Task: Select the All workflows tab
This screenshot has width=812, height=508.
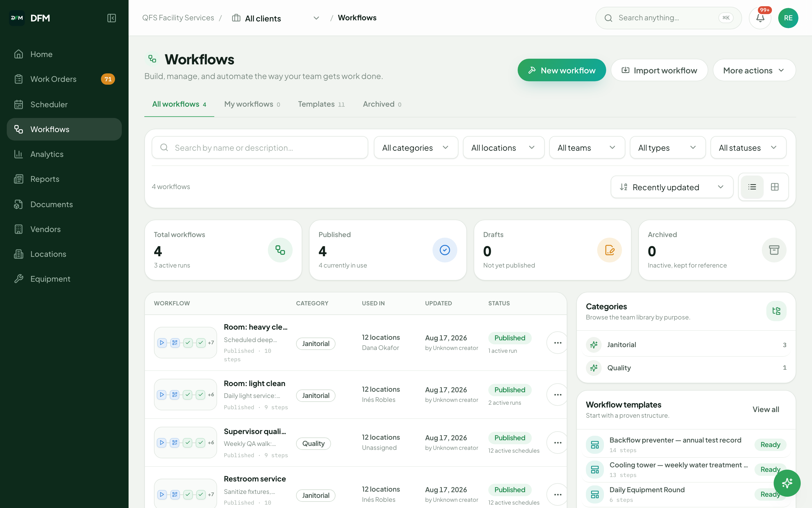Action: (x=179, y=104)
